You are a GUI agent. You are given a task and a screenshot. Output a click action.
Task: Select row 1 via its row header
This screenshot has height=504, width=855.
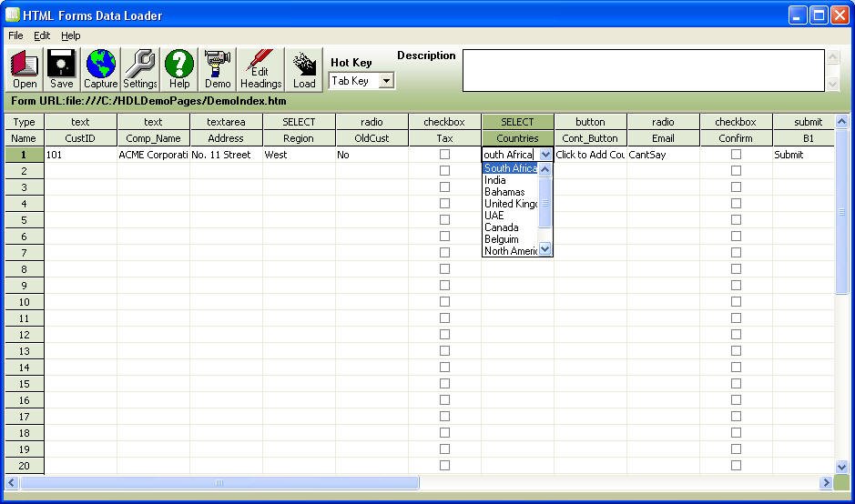tap(24, 155)
